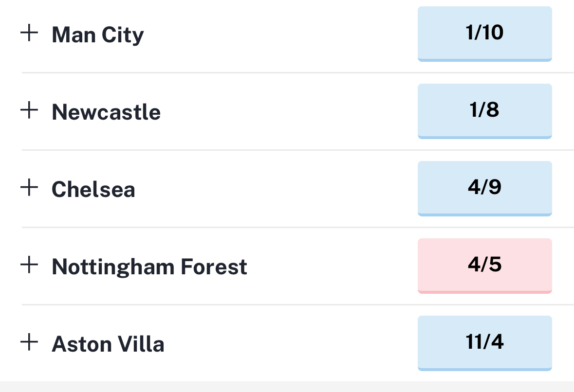
Task: Expand the Man City row plus icon
Action: click(x=29, y=33)
